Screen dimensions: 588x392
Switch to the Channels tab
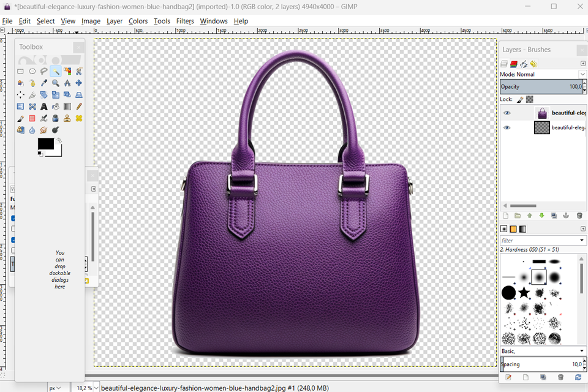tap(514, 64)
